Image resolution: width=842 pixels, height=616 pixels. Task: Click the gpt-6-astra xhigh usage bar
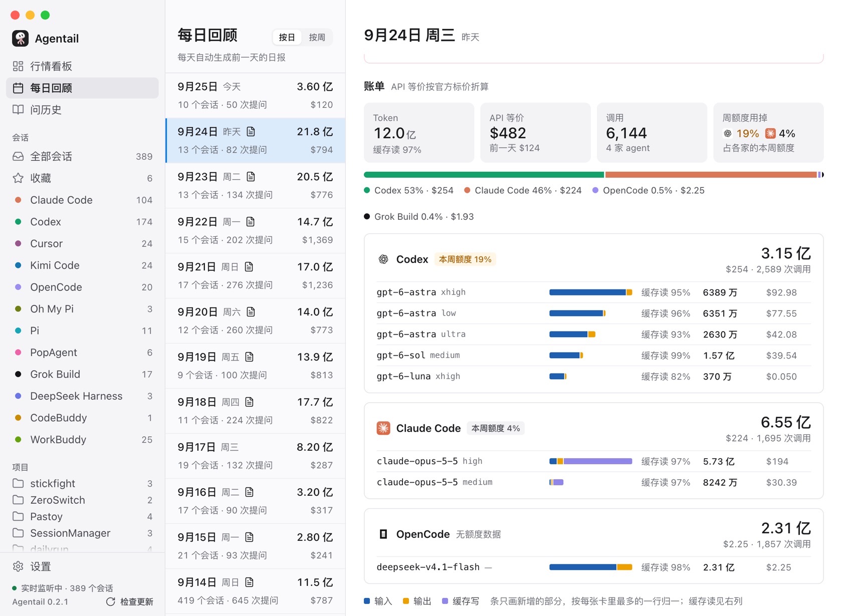[590, 292]
